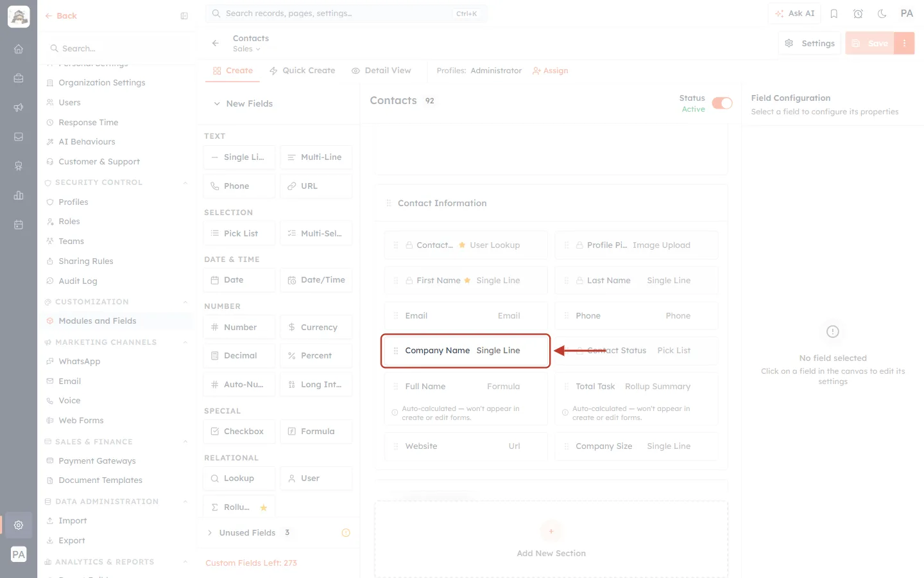Screen dimensions: 924x578
Task: Click the Save button
Action: click(870, 43)
